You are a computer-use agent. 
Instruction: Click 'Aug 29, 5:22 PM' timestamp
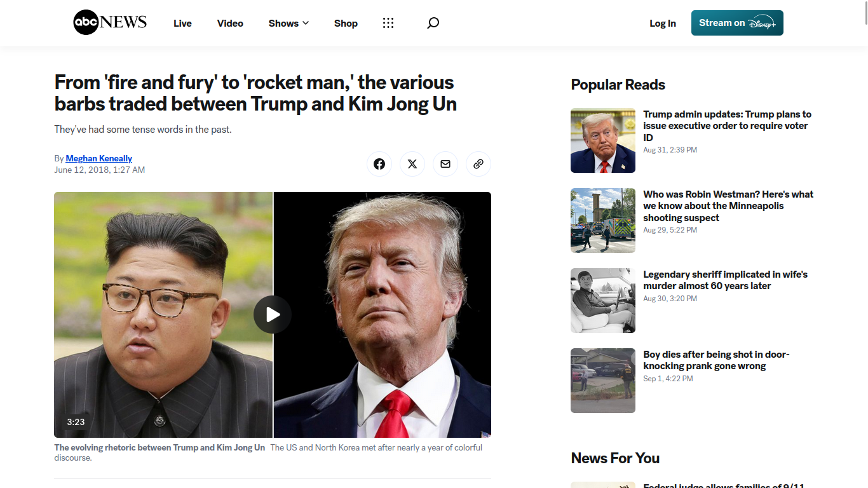pyautogui.click(x=670, y=230)
